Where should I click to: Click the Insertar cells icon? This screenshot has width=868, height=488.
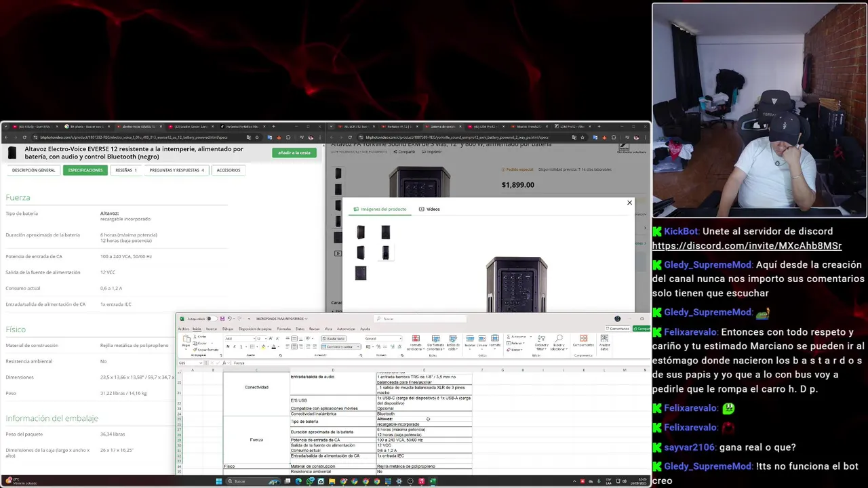pyautogui.click(x=470, y=339)
